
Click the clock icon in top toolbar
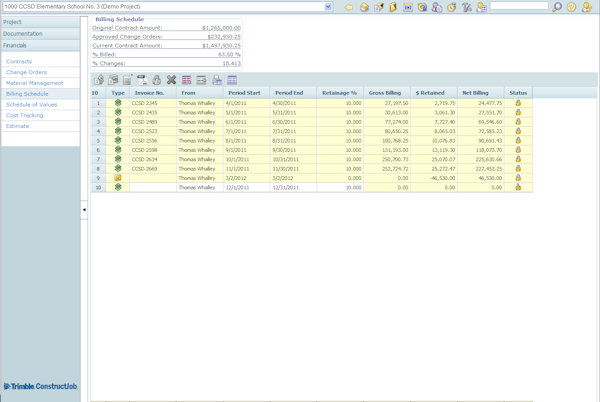pos(452,7)
